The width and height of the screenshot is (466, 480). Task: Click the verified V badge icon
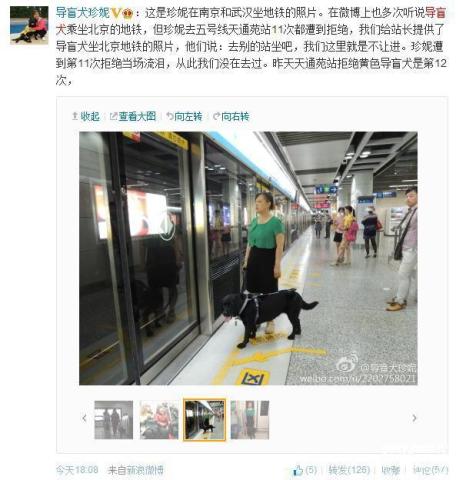tap(116, 13)
